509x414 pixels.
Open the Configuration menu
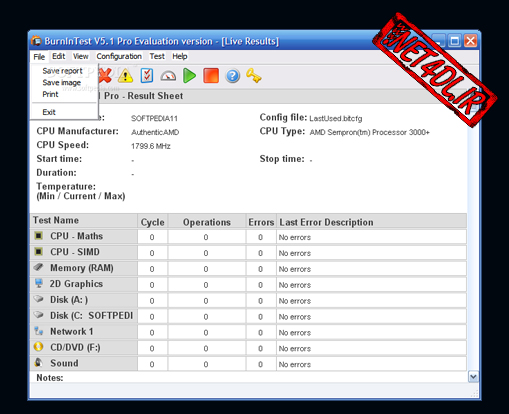tap(119, 56)
